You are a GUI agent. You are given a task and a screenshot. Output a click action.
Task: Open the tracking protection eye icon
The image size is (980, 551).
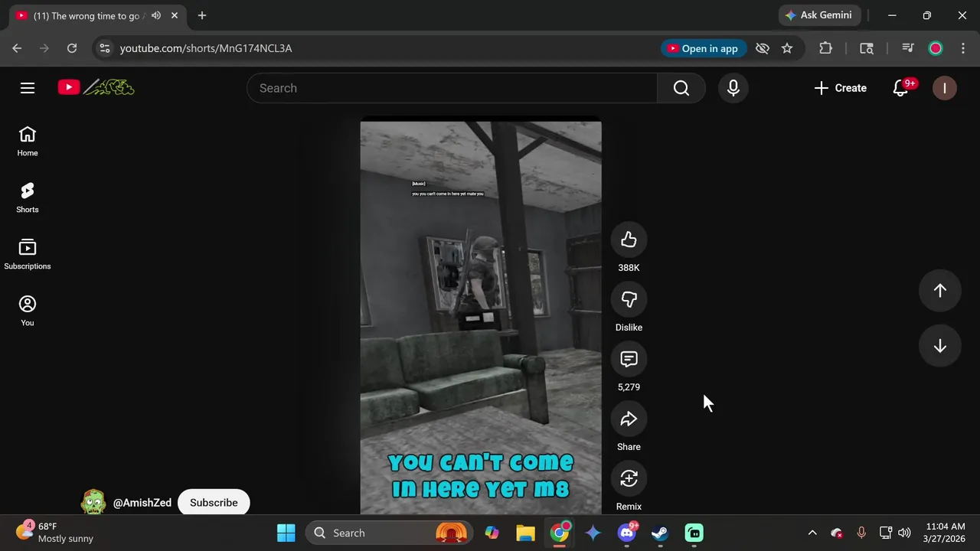point(763,48)
